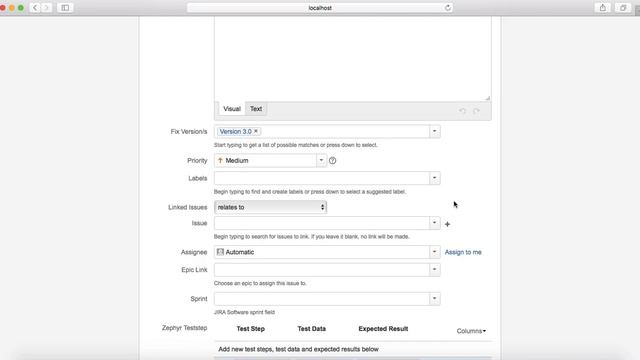
Task: Click the undo arrow in the editor toolbar
Action: point(462,111)
